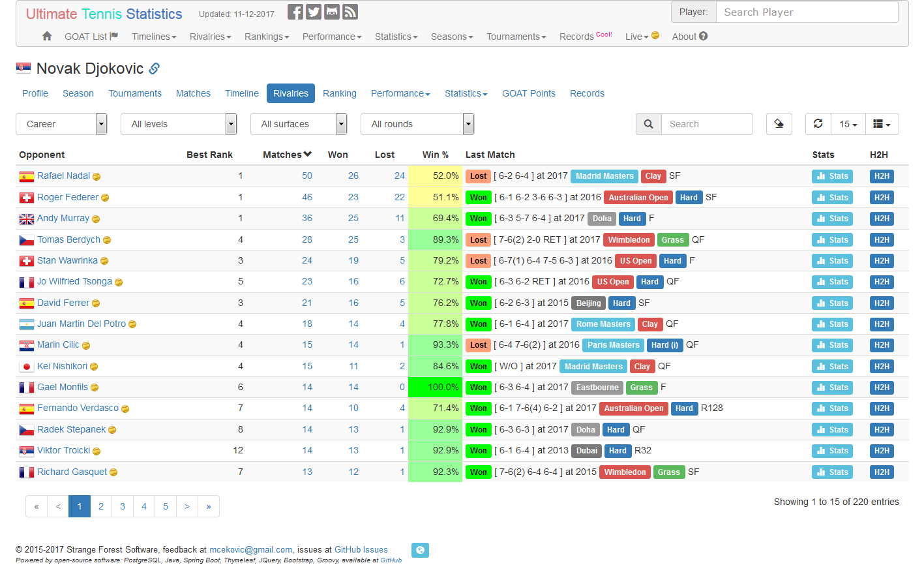Image resolution: width=924 pixels, height=578 pixels.
Task: Open the Live menu in navbar
Action: 642,37
